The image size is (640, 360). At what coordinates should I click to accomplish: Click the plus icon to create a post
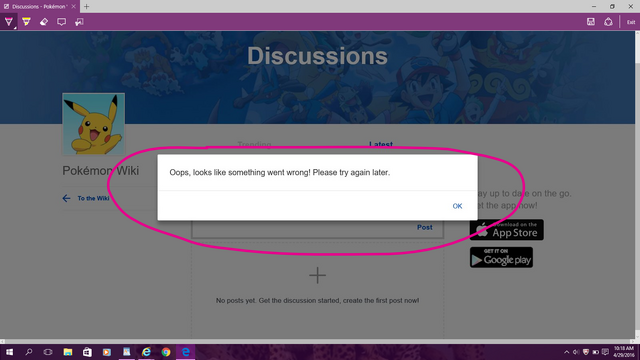(x=317, y=276)
